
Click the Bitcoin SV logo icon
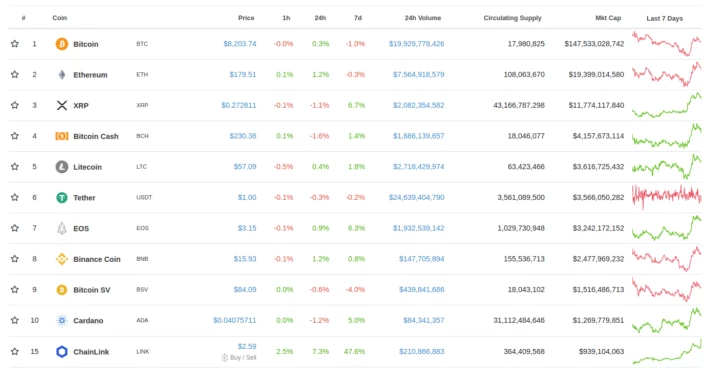point(62,290)
